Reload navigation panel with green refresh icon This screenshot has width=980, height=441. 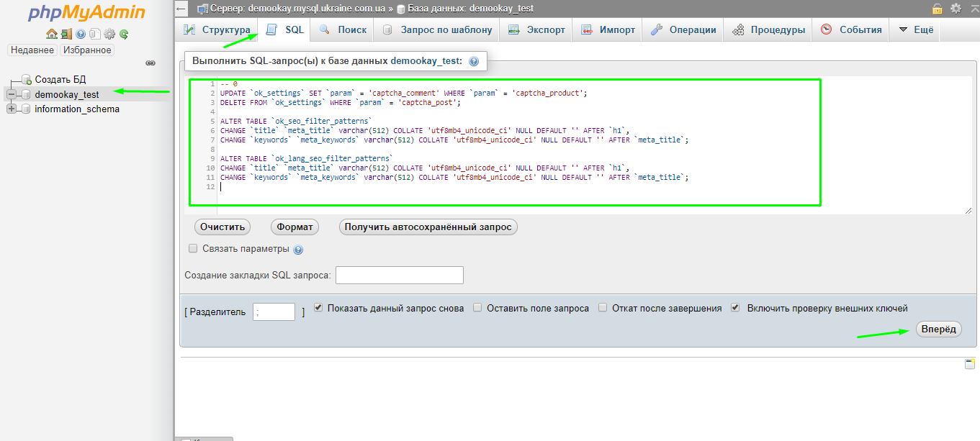124,34
